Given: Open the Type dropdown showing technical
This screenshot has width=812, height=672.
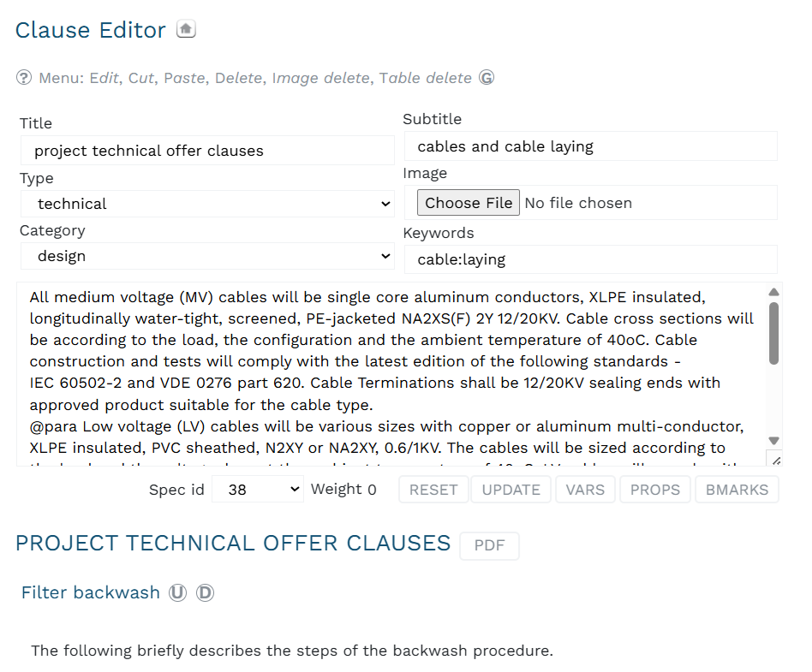Looking at the screenshot, I should click(x=207, y=204).
